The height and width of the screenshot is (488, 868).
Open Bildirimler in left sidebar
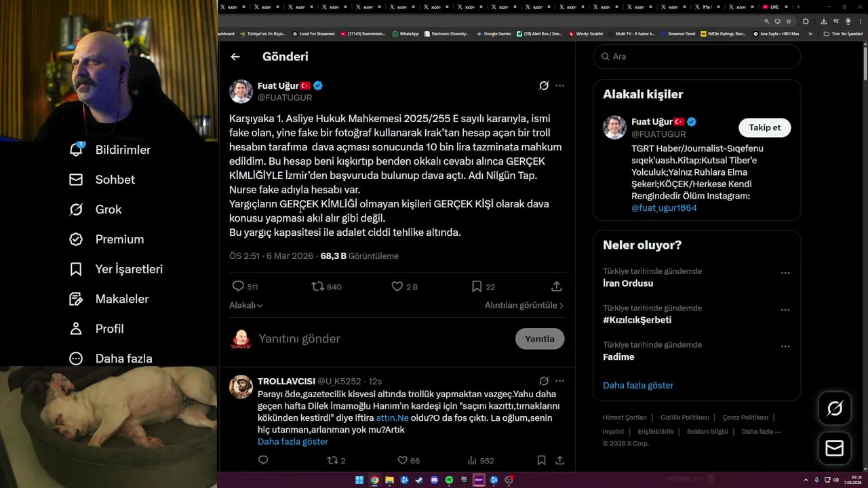click(110, 150)
